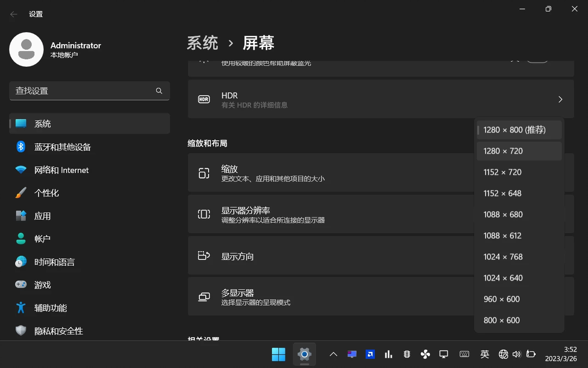Screen dimensions: 588x368
Task: Open 蓝牙和其他设备 settings
Action: pos(89,147)
